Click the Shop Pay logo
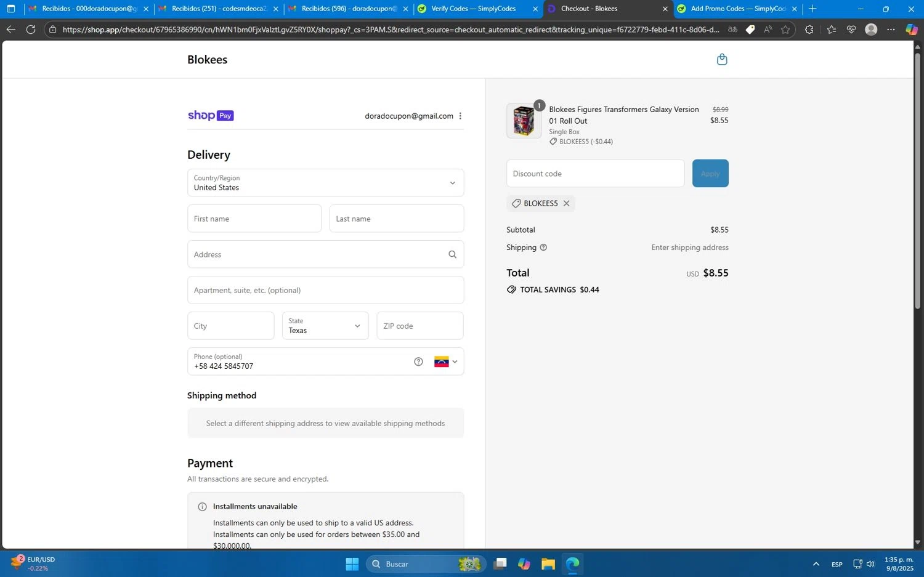The image size is (924, 577). pyautogui.click(x=211, y=115)
